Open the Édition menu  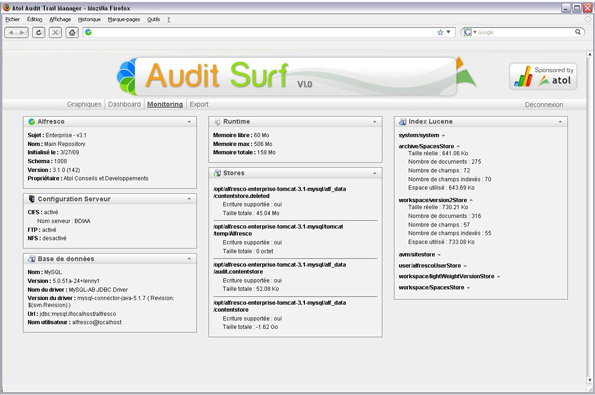click(35, 19)
